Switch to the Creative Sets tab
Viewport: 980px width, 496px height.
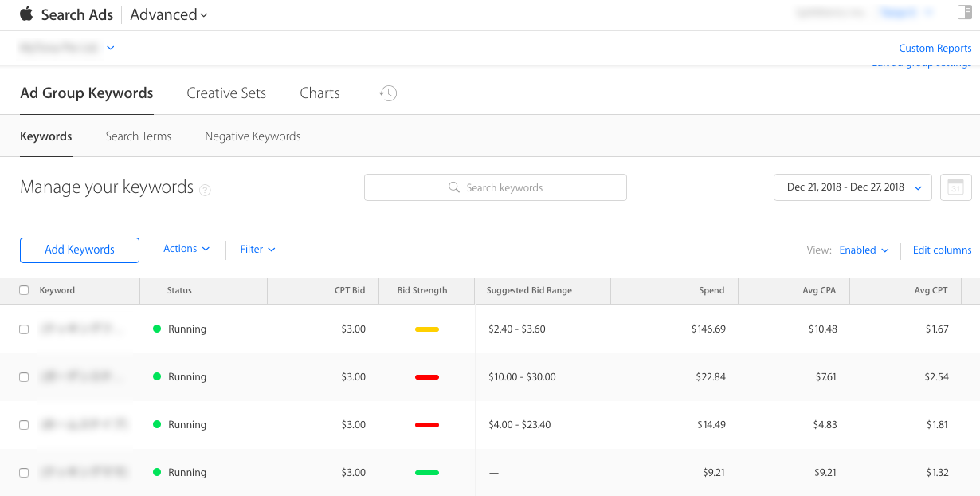pos(226,93)
